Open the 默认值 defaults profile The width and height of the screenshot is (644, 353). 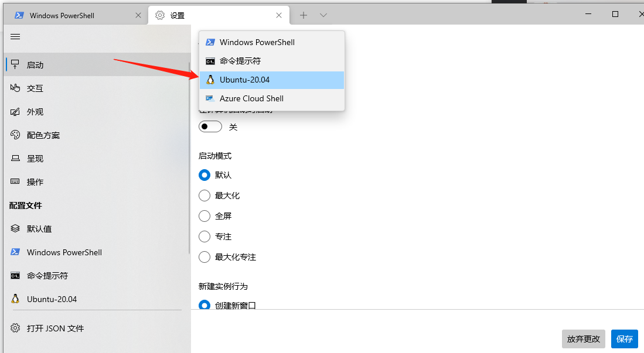pos(97,229)
